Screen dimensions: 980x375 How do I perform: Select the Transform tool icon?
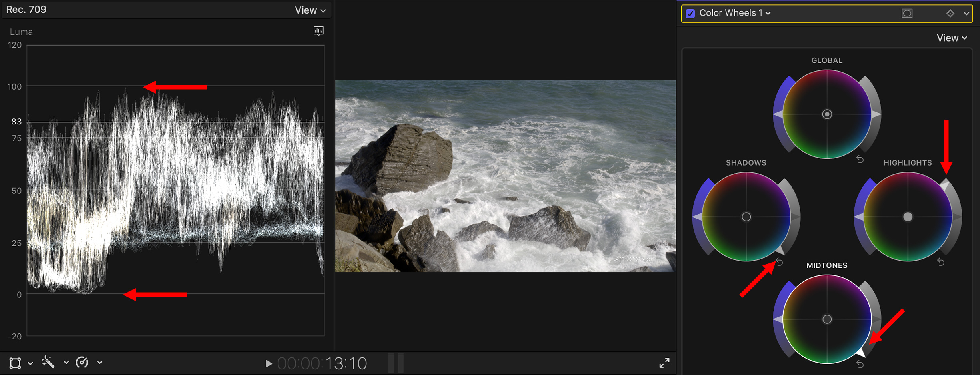[15, 363]
